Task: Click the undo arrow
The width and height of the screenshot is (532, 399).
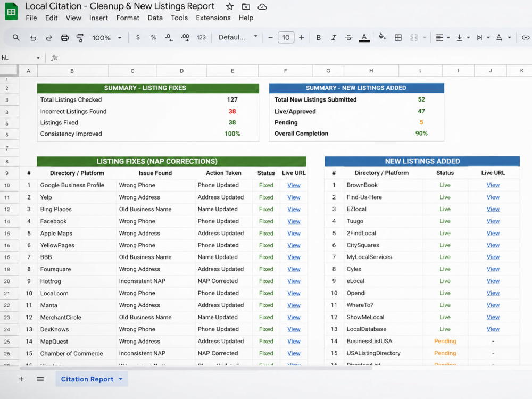Action: coord(33,38)
